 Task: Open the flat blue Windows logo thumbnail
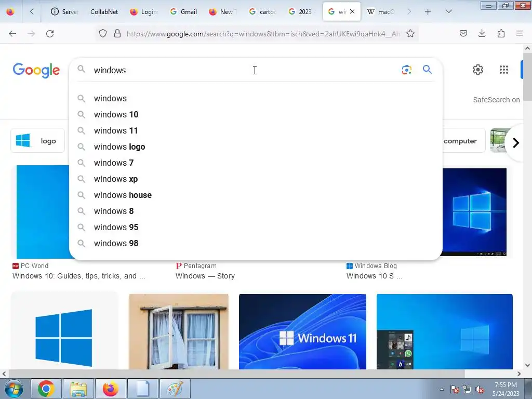click(x=65, y=331)
